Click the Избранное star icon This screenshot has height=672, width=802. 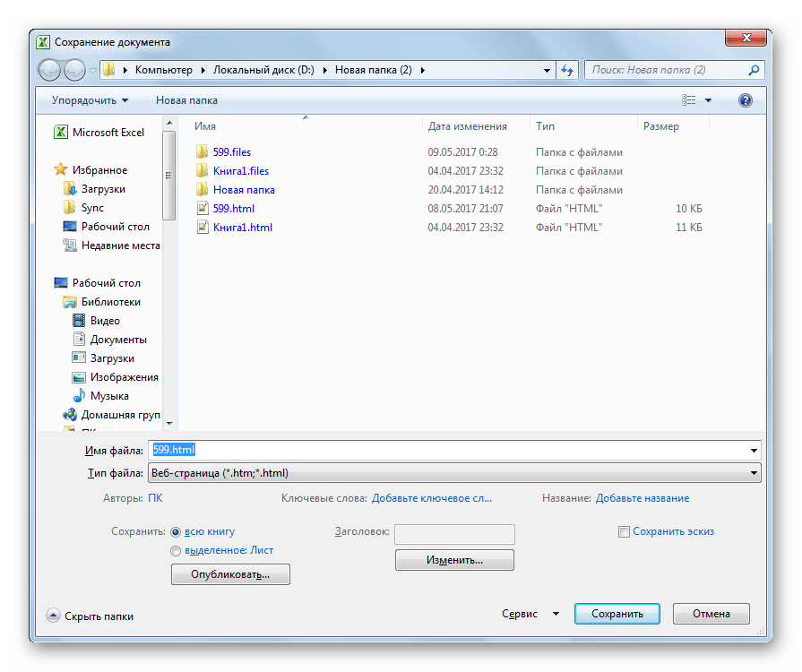61,170
